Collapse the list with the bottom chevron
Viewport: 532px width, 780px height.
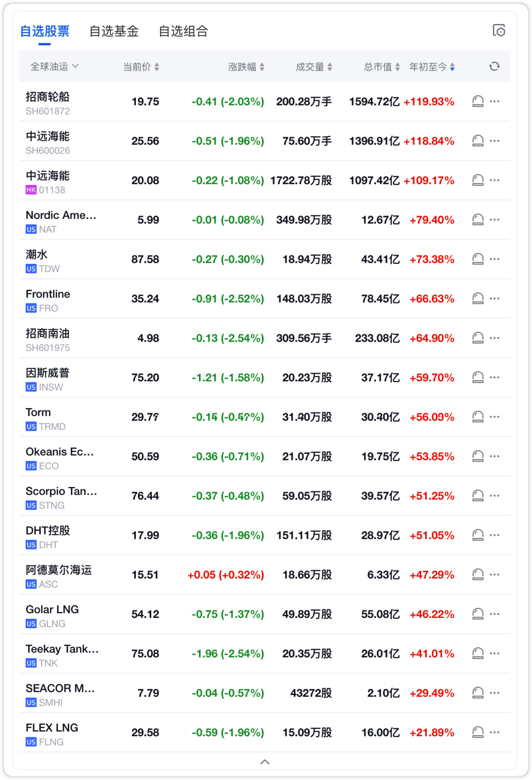265,762
